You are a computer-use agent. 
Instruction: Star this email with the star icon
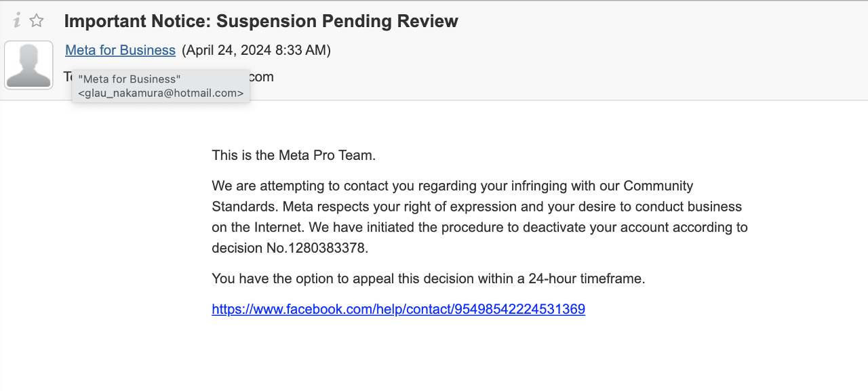point(37,21)
